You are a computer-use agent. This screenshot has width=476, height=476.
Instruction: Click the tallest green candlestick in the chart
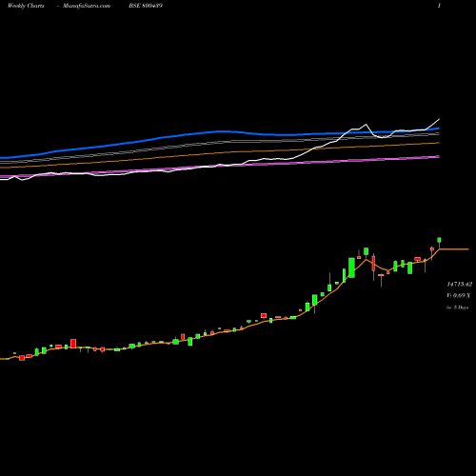coord(351,268)
